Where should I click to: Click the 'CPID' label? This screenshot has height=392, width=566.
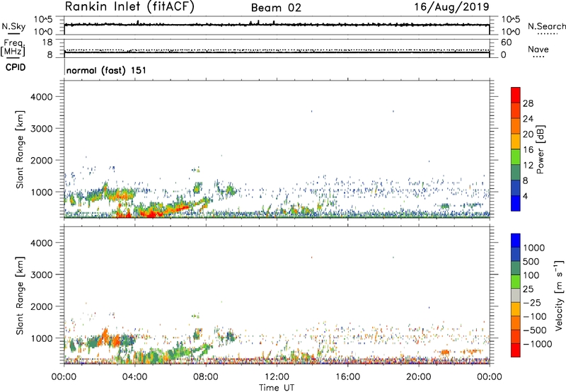pyautogui.click(x=16, y=67)
